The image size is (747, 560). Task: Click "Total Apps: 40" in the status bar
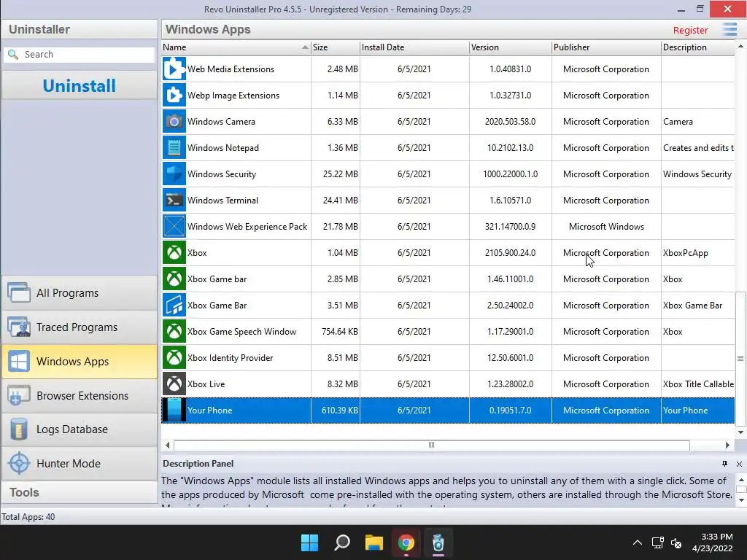[x=28, y=517]
